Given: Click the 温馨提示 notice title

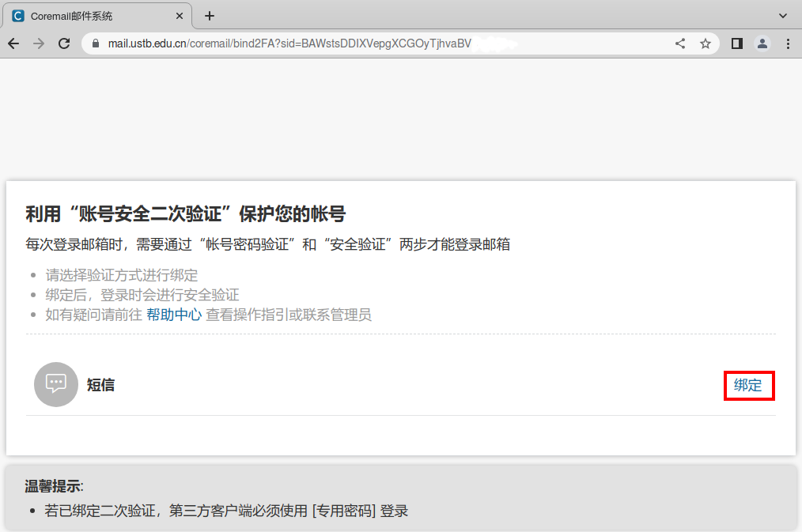Looking at the screenshot, I should (54, 486).
